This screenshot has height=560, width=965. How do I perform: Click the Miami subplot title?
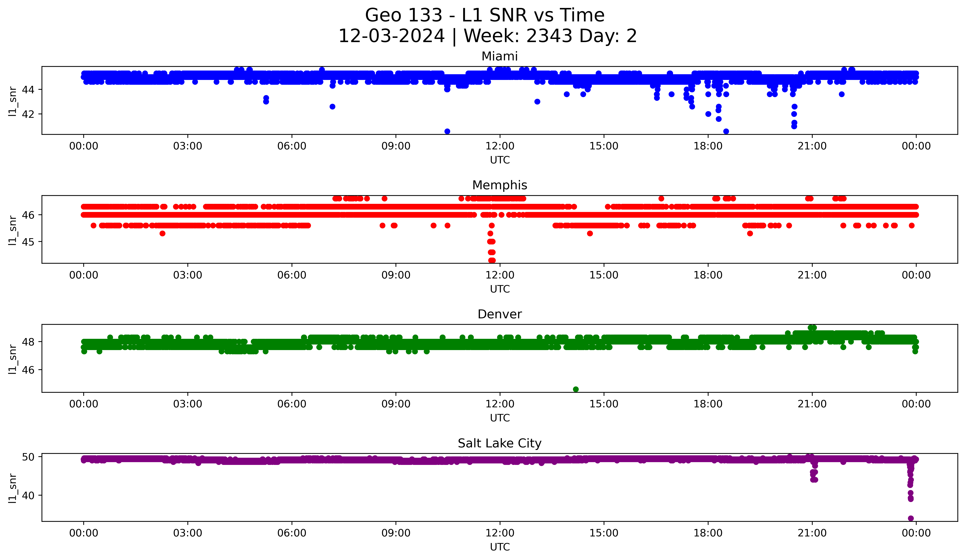[x=499, y=56]
